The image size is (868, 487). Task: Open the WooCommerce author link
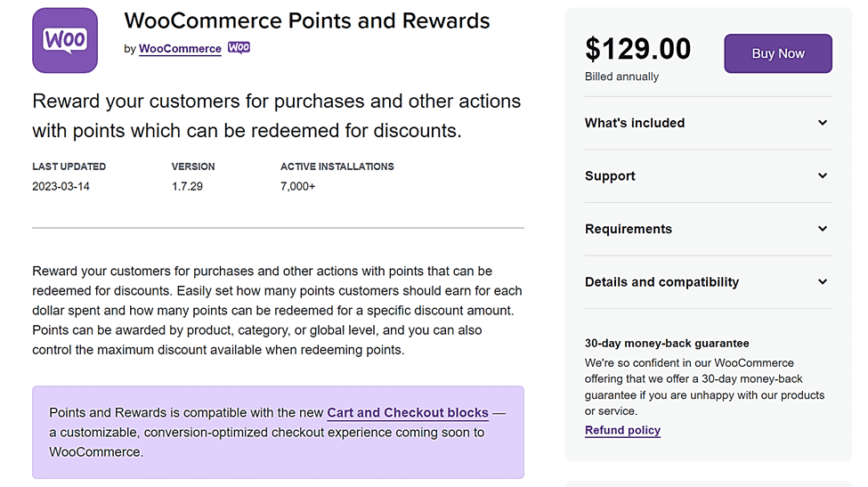[x=180, y=49]
